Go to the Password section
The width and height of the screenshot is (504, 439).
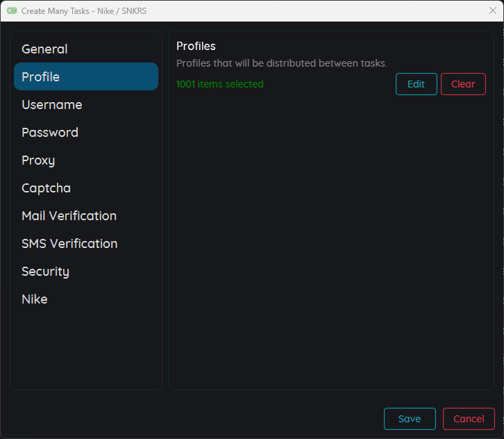click(x=50, y=133)
